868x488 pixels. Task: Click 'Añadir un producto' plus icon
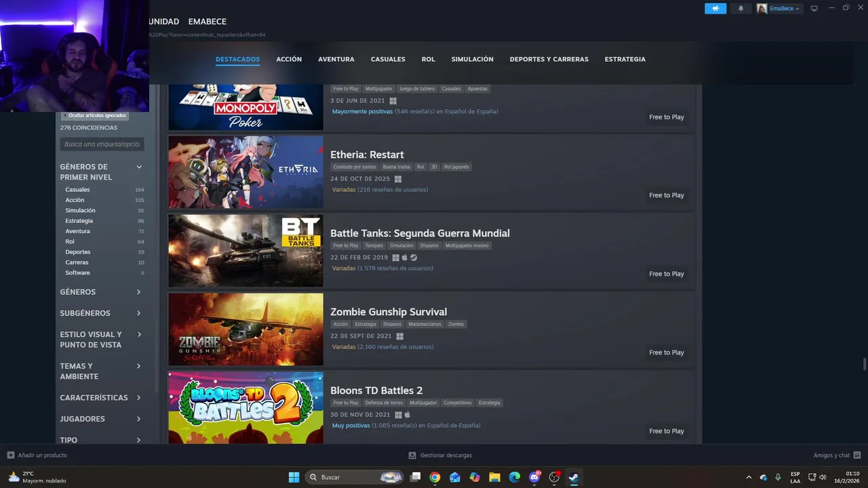[x=11, y=455]
